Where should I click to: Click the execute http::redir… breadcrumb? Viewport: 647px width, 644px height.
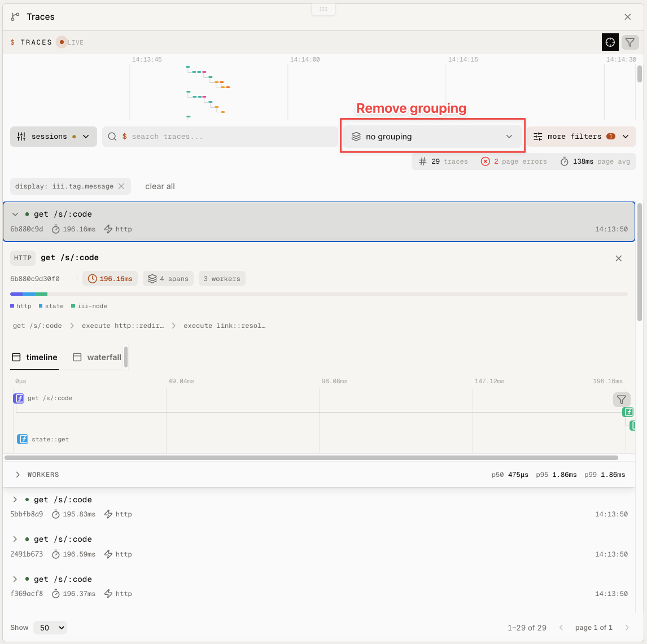pyautogui.click(x=123, y=326)
